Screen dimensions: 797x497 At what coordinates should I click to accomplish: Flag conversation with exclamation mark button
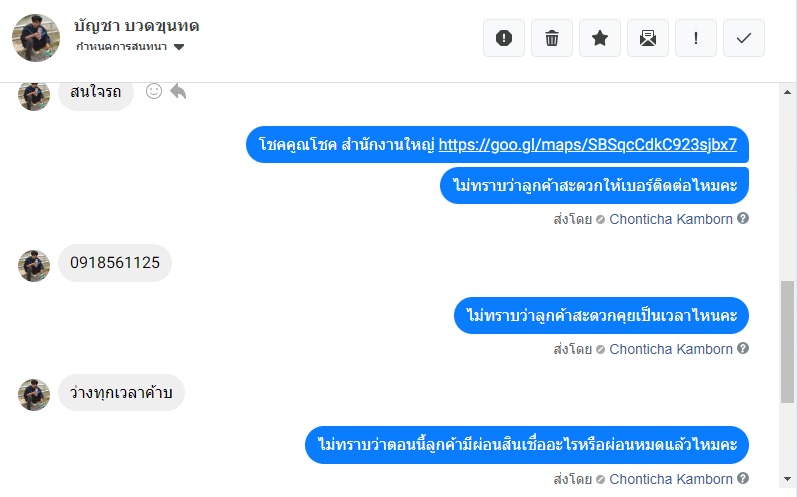click(x=696, y=38)
